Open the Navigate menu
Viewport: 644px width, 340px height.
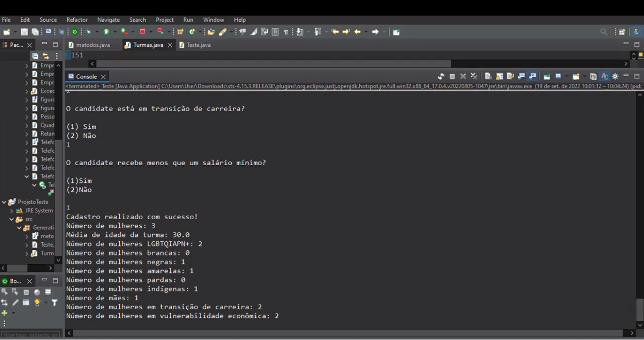click(x=108, y=19)
